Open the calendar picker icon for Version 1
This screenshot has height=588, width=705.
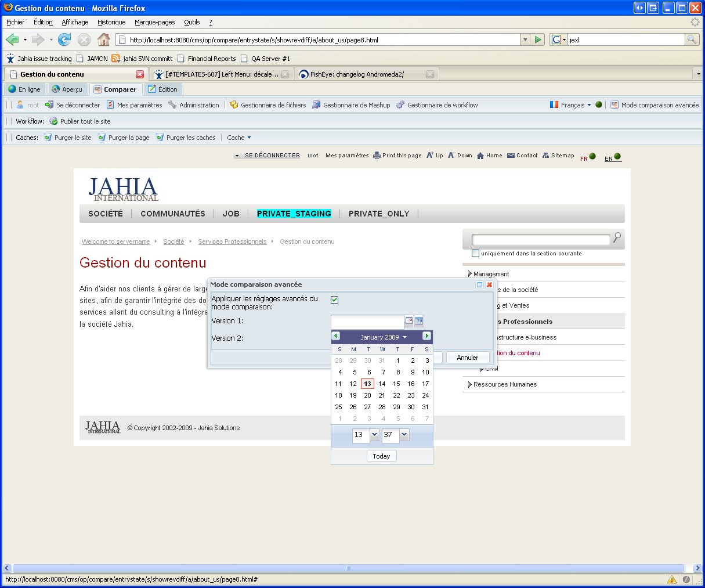[409, 320]
